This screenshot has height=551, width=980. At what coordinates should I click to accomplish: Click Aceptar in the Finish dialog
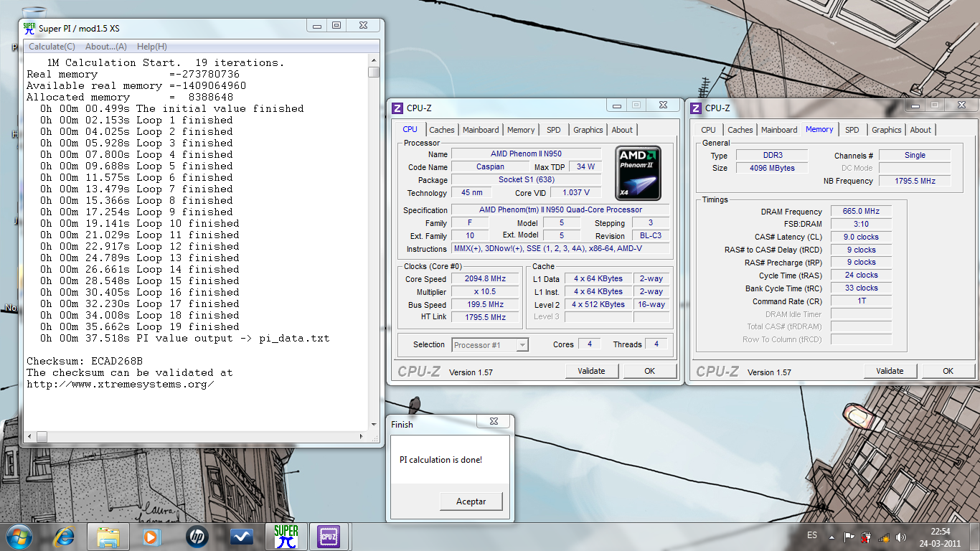click(x=471, y=501)
